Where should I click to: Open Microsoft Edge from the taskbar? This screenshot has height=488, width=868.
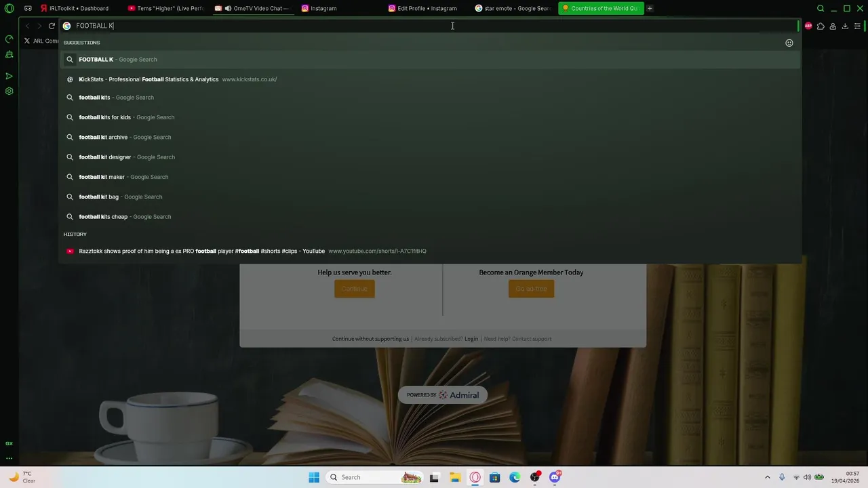click(x=515, y=477)
